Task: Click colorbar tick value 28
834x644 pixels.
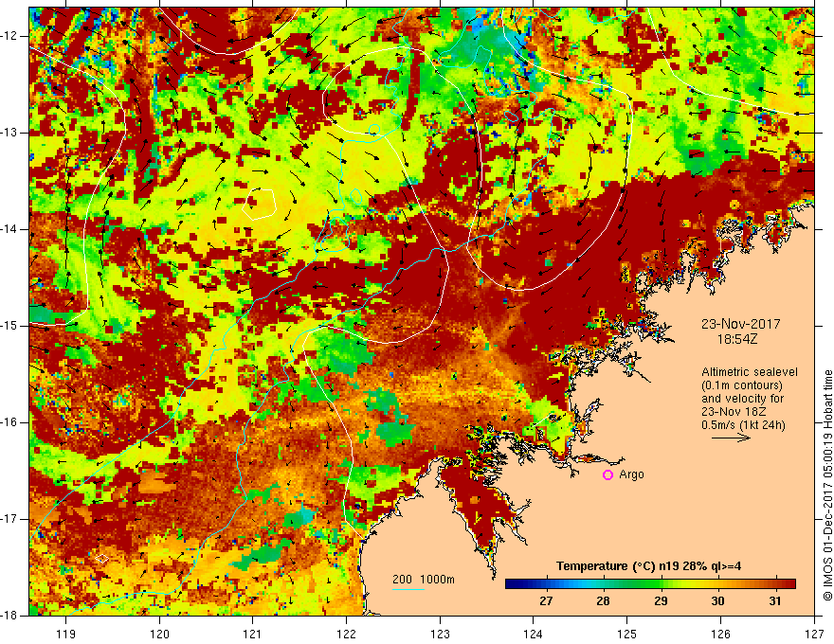Action: click(x=603, y=601)
